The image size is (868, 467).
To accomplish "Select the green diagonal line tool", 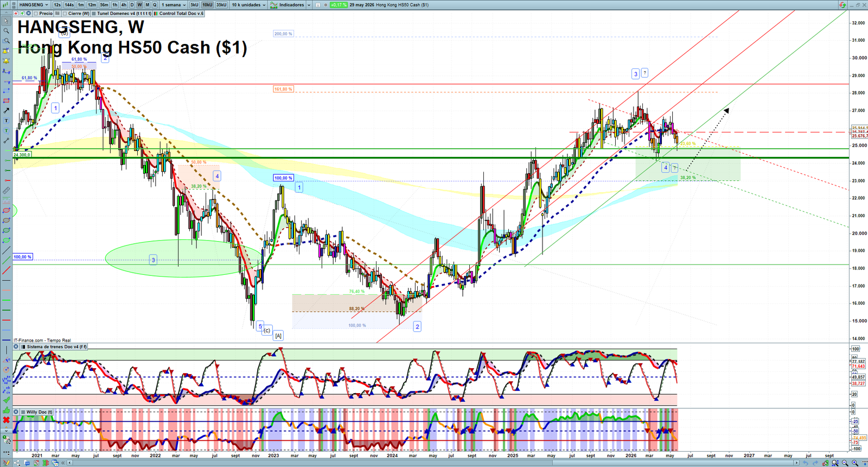I will (7, 260).
